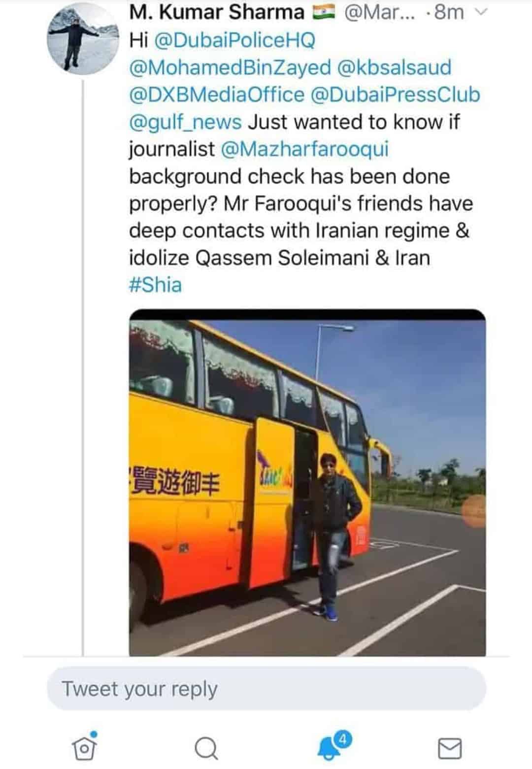Open @DXBMediaOffice mention link
The width and height of the screenshot is (532, 769).
(x=217, y=95)
